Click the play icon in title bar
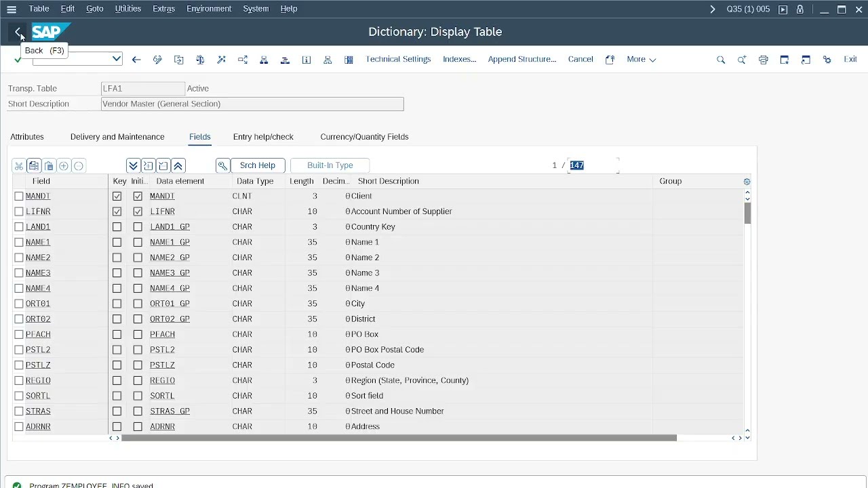 [x=783, y=9]
